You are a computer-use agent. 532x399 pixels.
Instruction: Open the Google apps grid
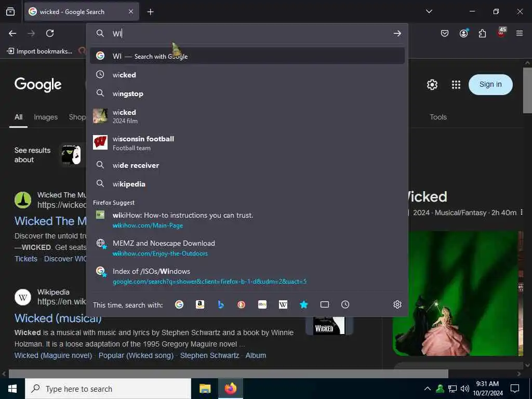[456, 85]
